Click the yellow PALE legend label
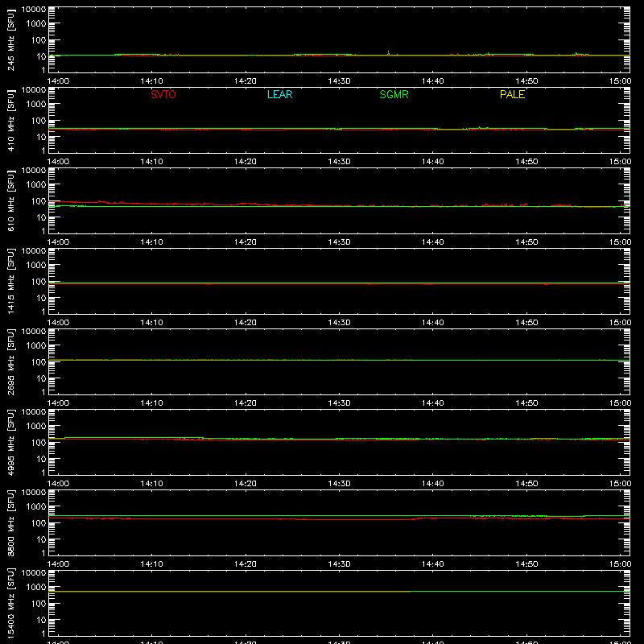The image size is (644, 644). tap(512, 94)
